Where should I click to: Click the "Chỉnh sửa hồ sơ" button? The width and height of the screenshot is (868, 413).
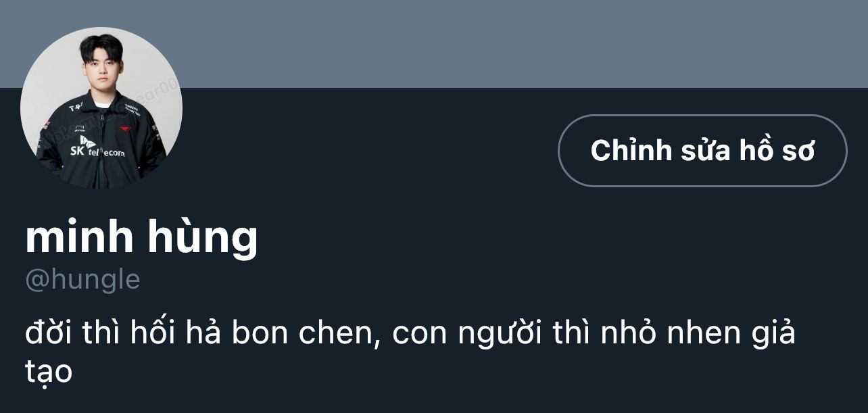click(x=702, y=151)
